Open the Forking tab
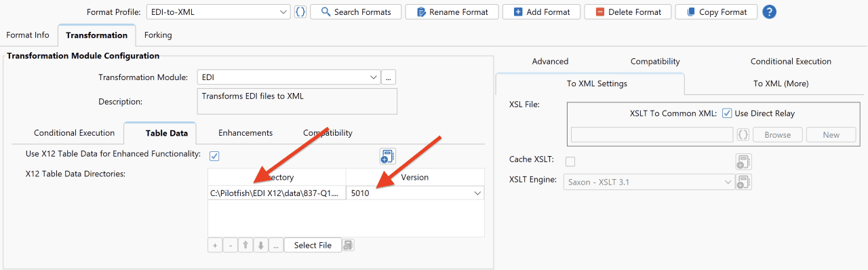 coord(158,35)
